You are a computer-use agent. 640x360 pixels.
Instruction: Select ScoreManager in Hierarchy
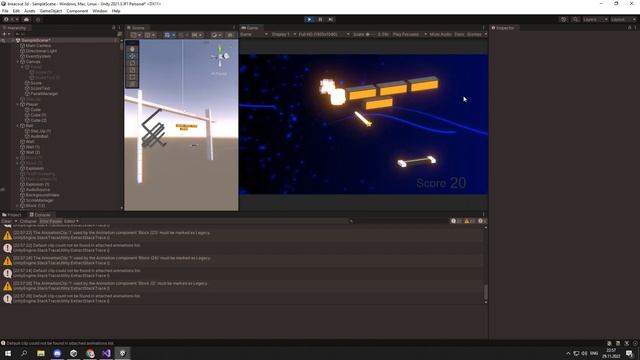40,200
